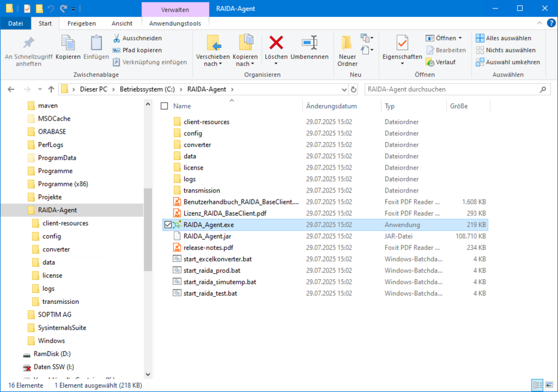Viewport: 558px width, 392px height.
Task: Click Bearbeiten in the ribbon
Action: click(446, 50)
